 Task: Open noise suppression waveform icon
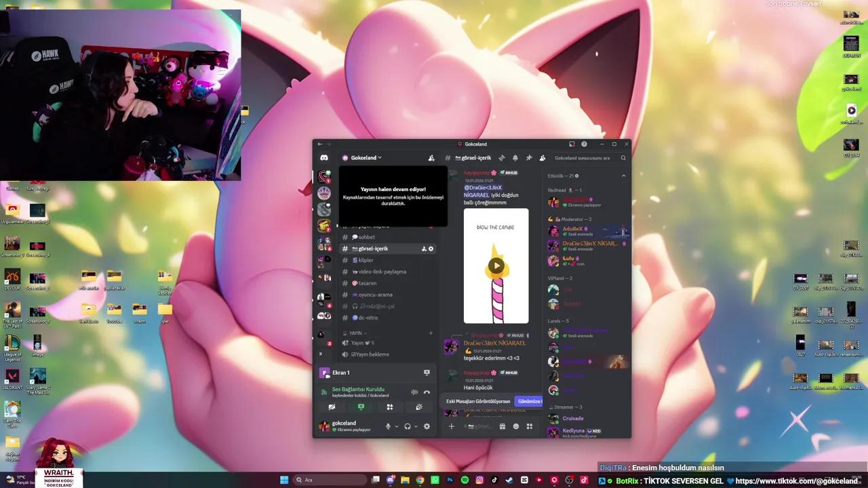pos(414,392)
